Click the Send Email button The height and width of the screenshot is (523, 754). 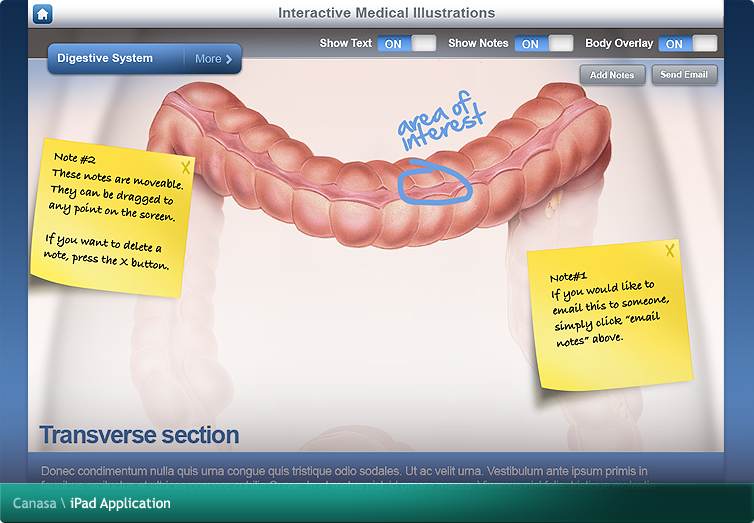pos(684,75)
